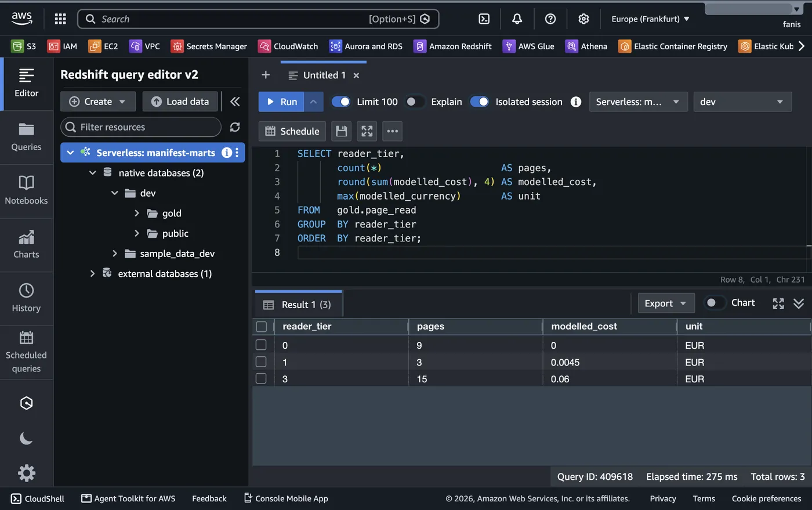Open the Europe (Frankfurt) region dropdown
This screenshot has width=812, height=510.
pos(650,19)
